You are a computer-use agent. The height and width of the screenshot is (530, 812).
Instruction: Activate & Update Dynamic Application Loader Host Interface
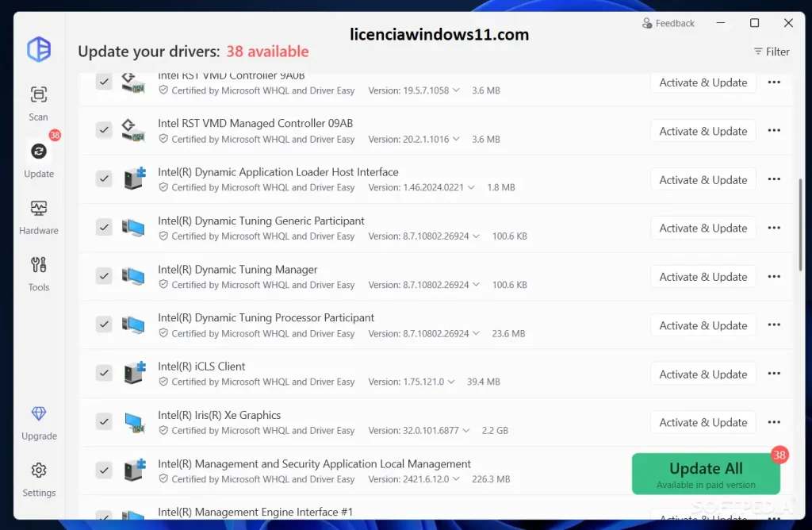[x=703, y=180]
